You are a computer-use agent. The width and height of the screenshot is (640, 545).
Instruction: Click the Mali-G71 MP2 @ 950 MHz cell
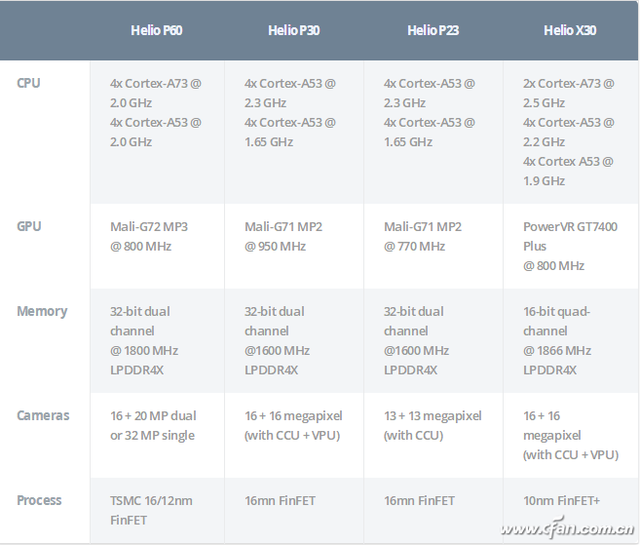(x=294, y=246)
